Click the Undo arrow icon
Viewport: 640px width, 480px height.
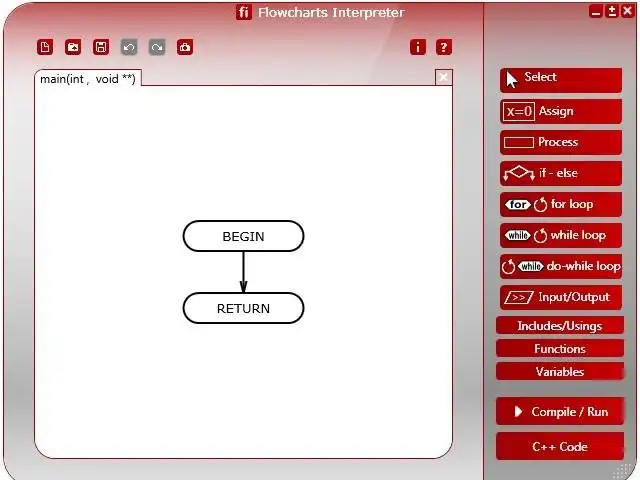pyautogui.click(x=129, y=47)
